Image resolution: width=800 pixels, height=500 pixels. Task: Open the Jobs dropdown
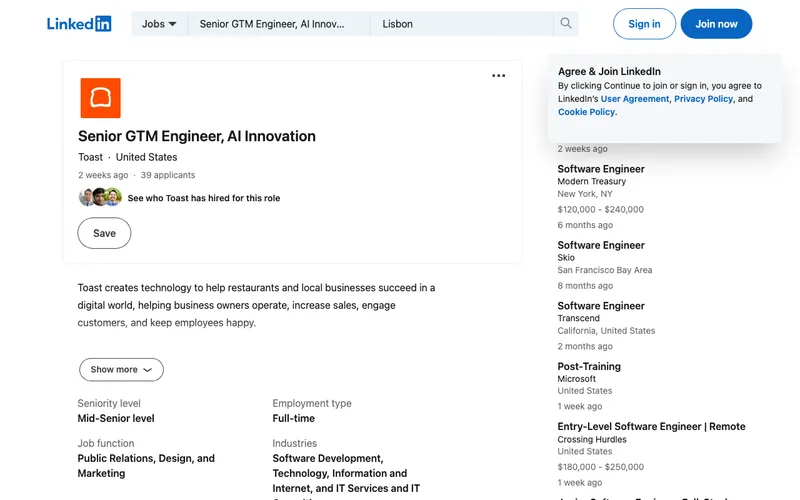click(159, 24)
